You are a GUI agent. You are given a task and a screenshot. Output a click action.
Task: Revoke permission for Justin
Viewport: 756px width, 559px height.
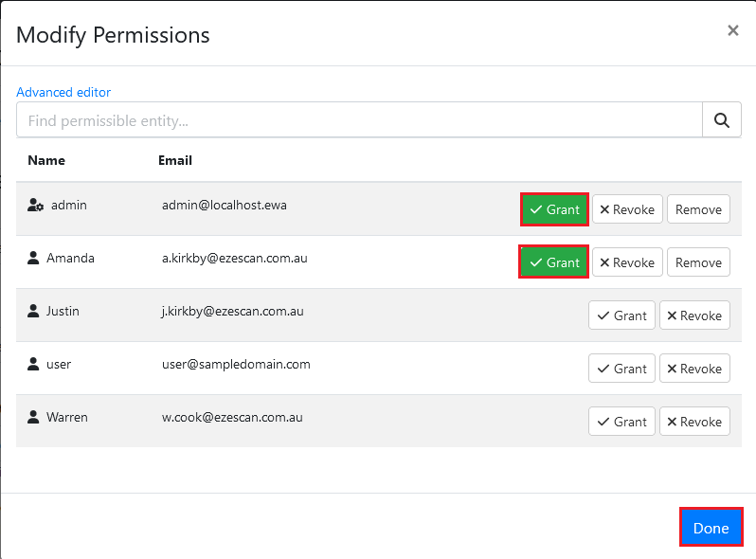(x=694, y=316)
